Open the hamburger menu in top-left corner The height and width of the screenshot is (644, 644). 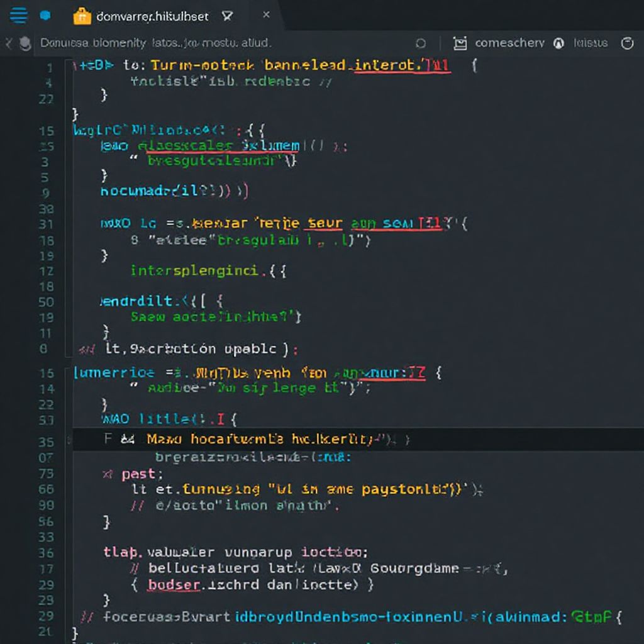(x=18, y=16)
